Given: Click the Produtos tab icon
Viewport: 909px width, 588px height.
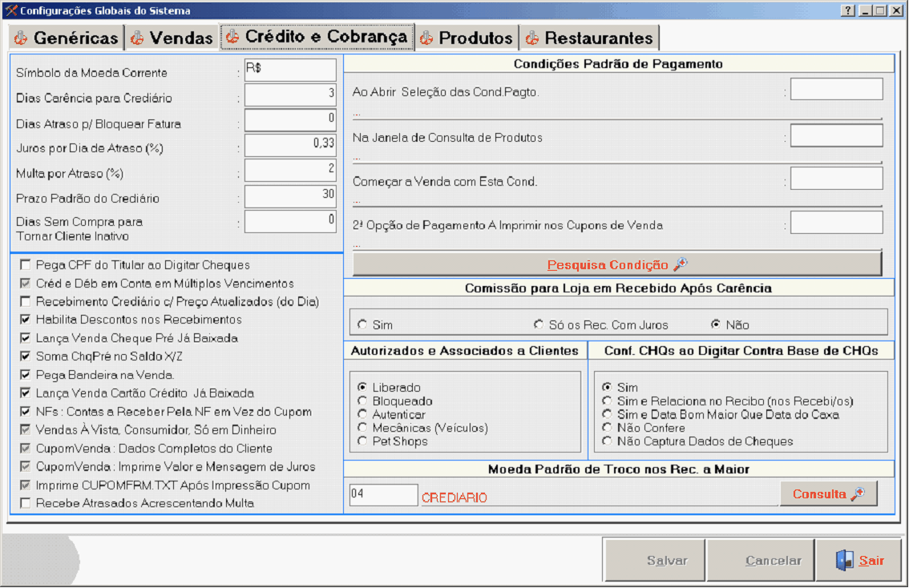Looking at the screenshot, I should click(x=426, y=38).
